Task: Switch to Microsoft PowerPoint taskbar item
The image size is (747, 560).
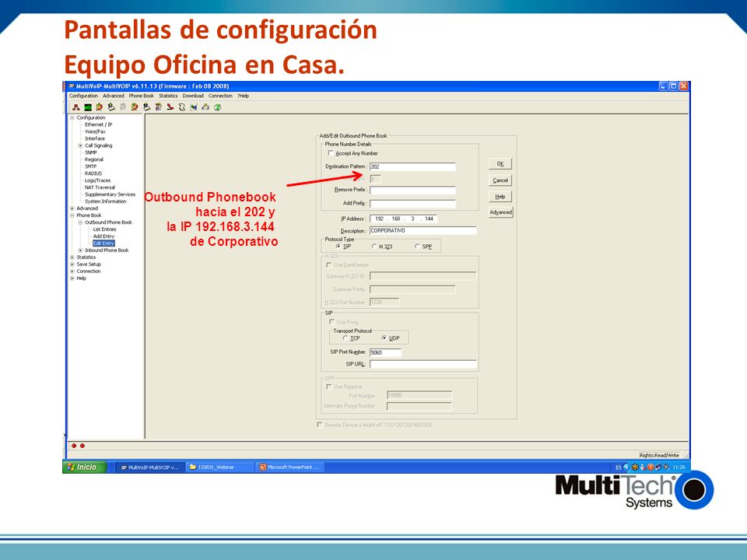Action: tap(289, 467)
